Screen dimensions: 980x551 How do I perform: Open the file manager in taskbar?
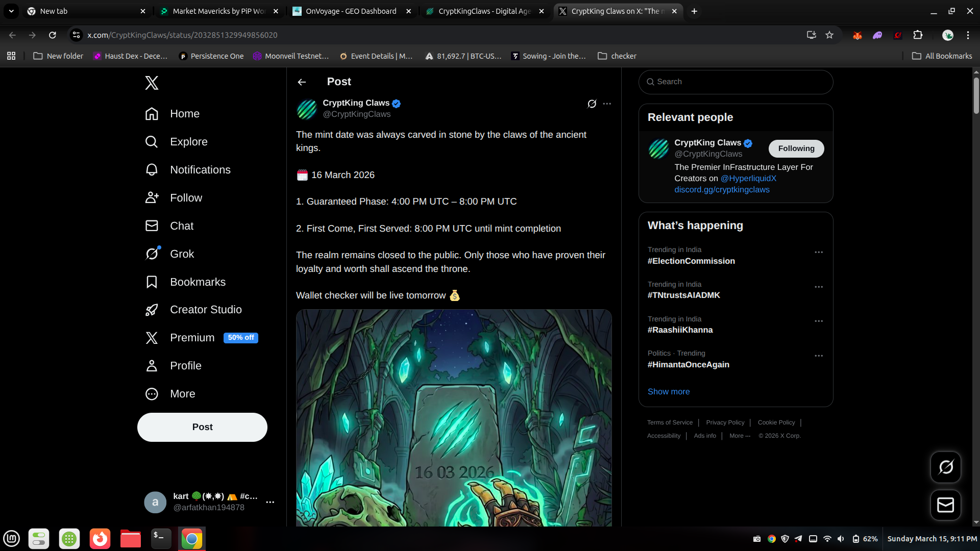point(130,539)
